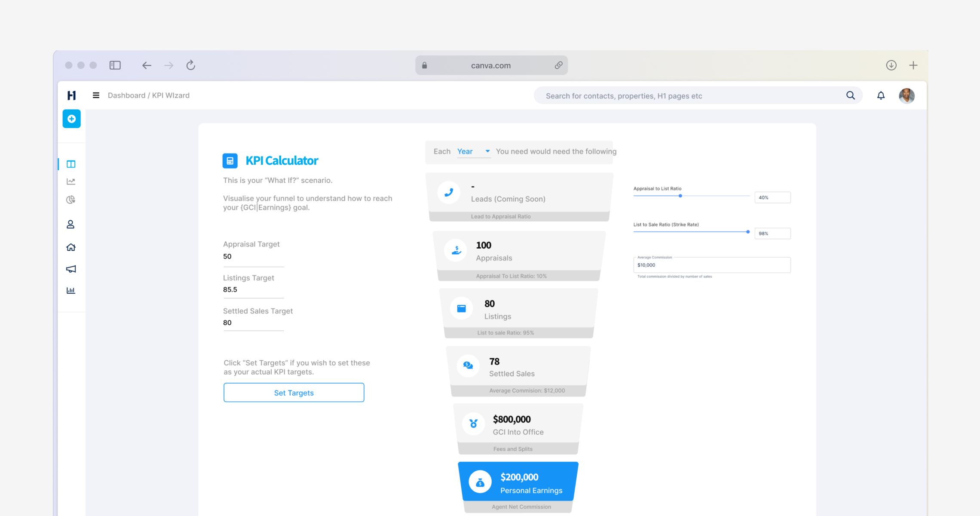This screenshot has width=980, height=516.
Task: Adjust the List to Sale Ratio slider
Action: (748, 232)
